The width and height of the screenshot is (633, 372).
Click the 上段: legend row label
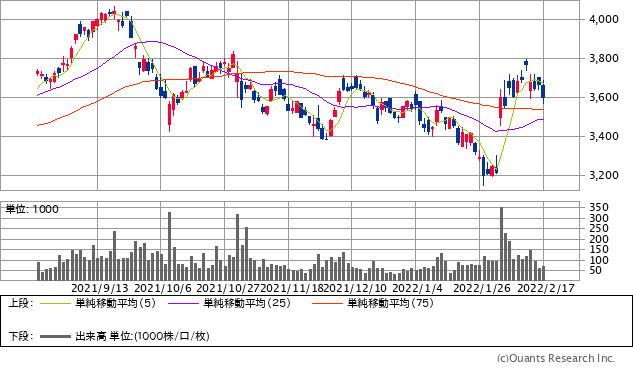tap(21, 303)
